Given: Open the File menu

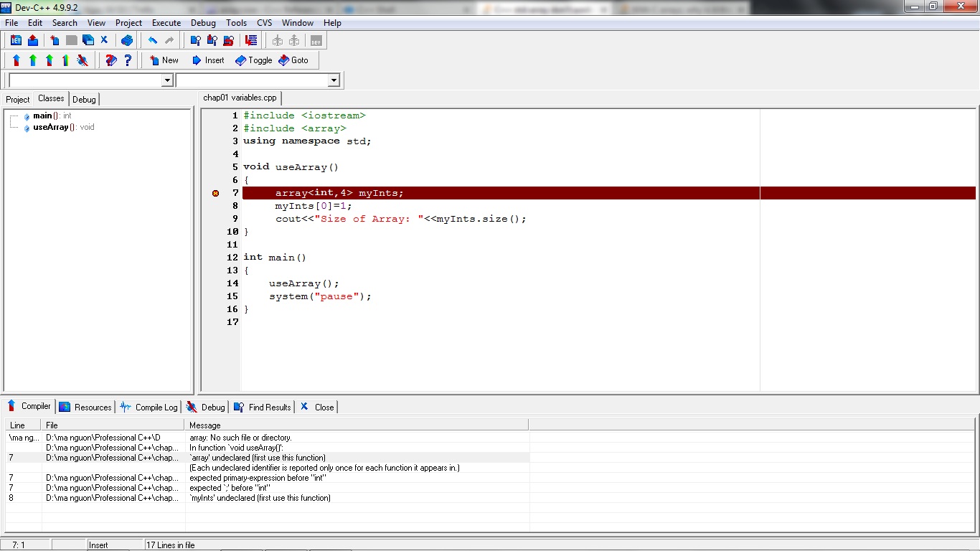Looking at the screenshot, I should pos(11,23).
